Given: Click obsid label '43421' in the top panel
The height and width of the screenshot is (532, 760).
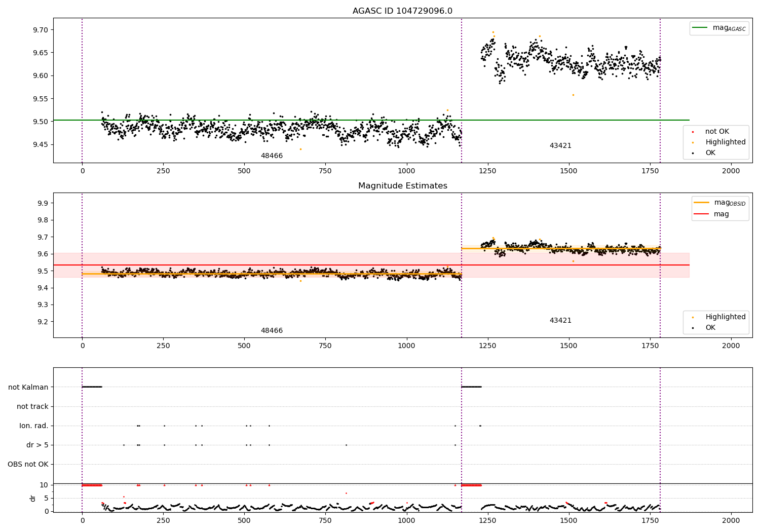Looking at the screenshot, I should tap(560, 146).
